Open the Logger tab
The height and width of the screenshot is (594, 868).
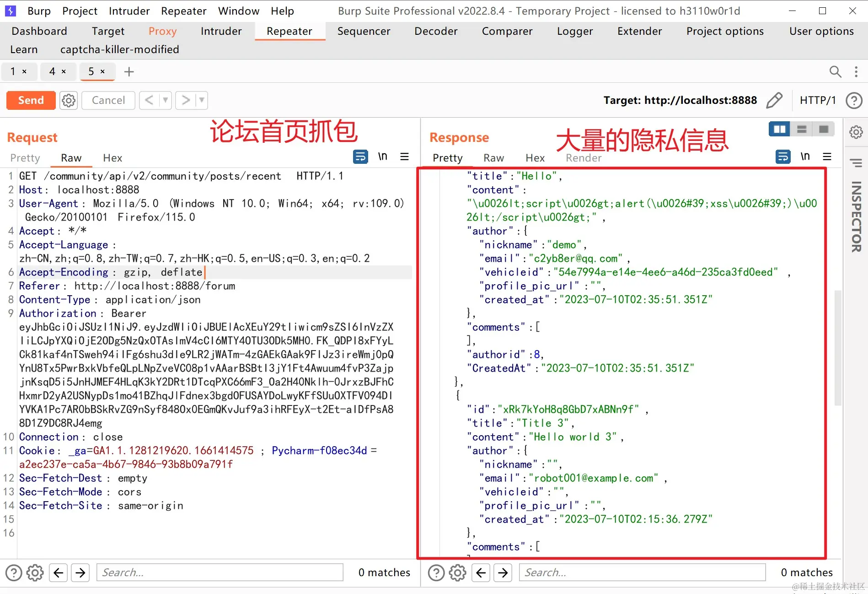point(575,31)
